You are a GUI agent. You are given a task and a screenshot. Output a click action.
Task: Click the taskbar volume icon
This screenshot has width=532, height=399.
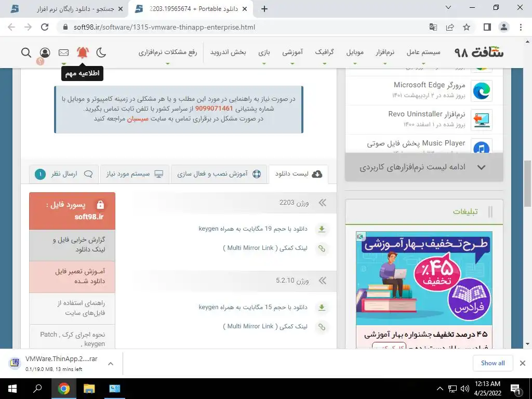(465, 389)
